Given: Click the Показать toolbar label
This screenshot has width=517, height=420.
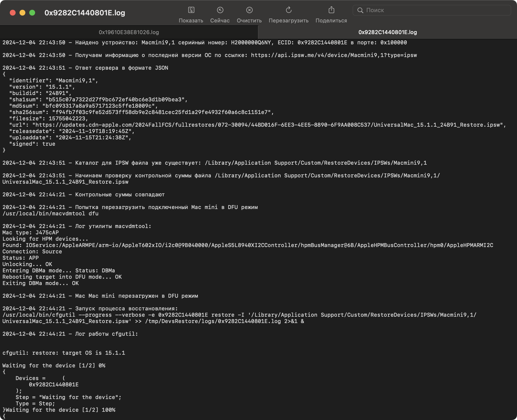Looking at the screenshot, I should [191, 20].
